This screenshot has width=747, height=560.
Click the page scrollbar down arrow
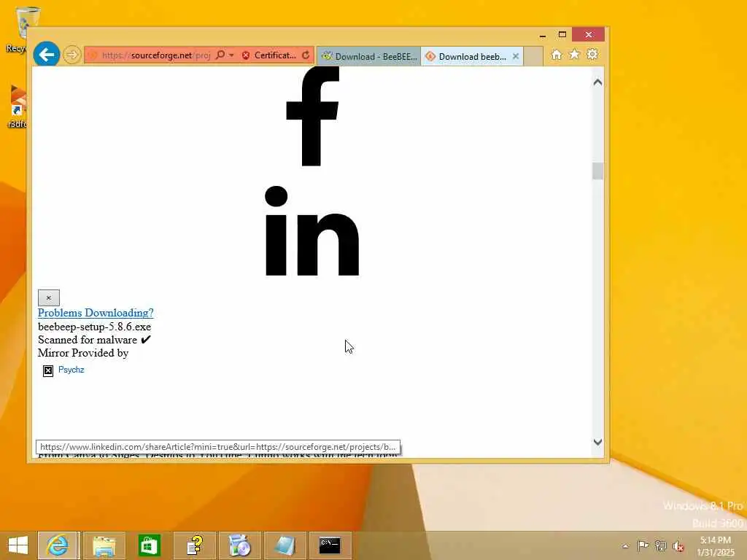(x=598, y=442)
